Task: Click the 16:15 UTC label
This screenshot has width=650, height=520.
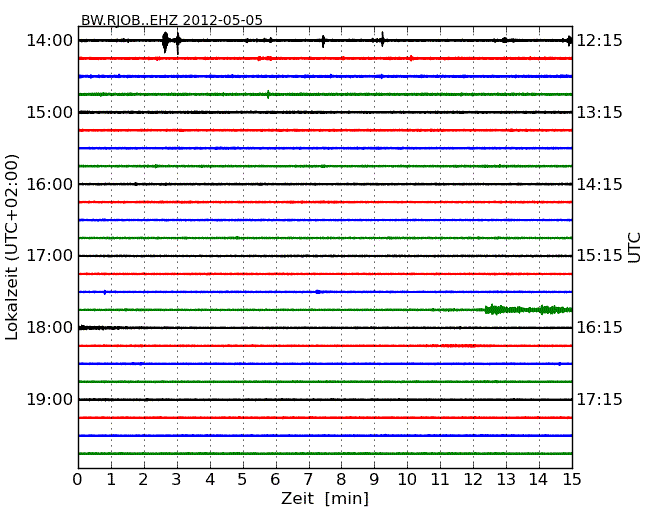Action: 600,328
